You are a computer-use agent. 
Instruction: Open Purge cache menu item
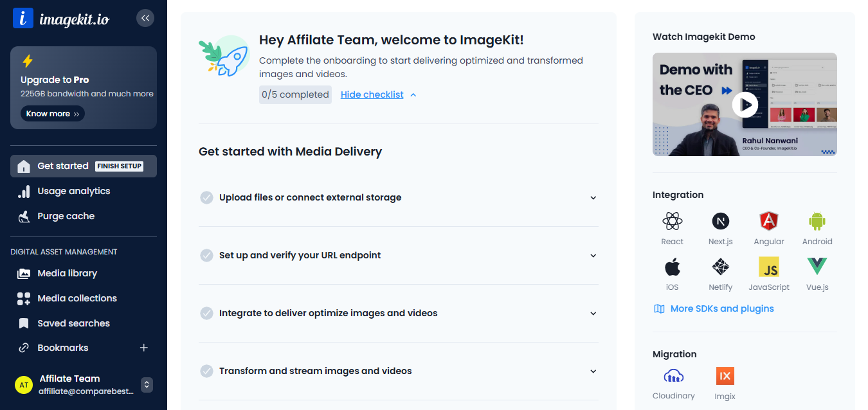[x=84, y=216]
